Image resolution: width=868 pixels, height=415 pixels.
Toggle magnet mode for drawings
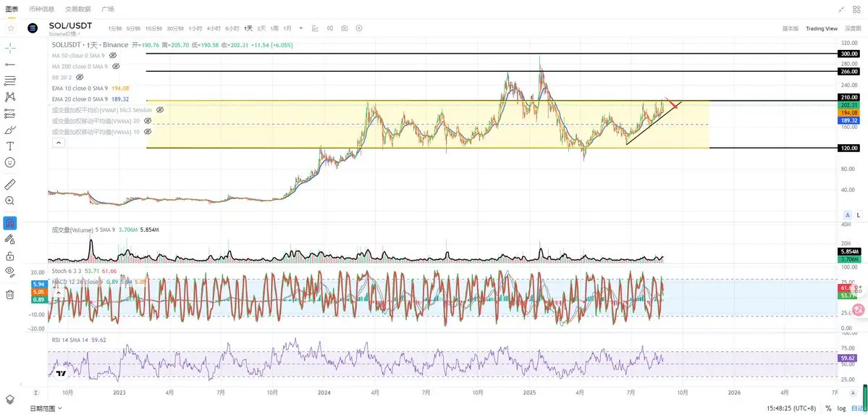10,223
